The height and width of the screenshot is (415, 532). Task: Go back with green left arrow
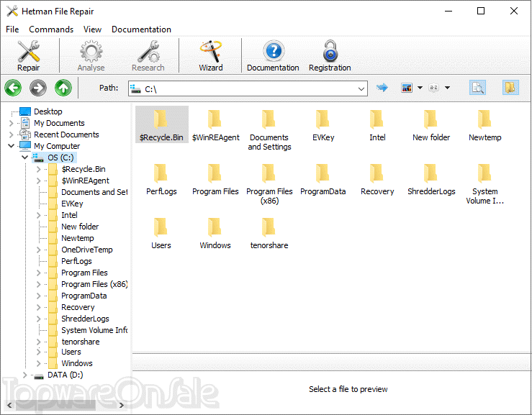[x=13, y=88]
